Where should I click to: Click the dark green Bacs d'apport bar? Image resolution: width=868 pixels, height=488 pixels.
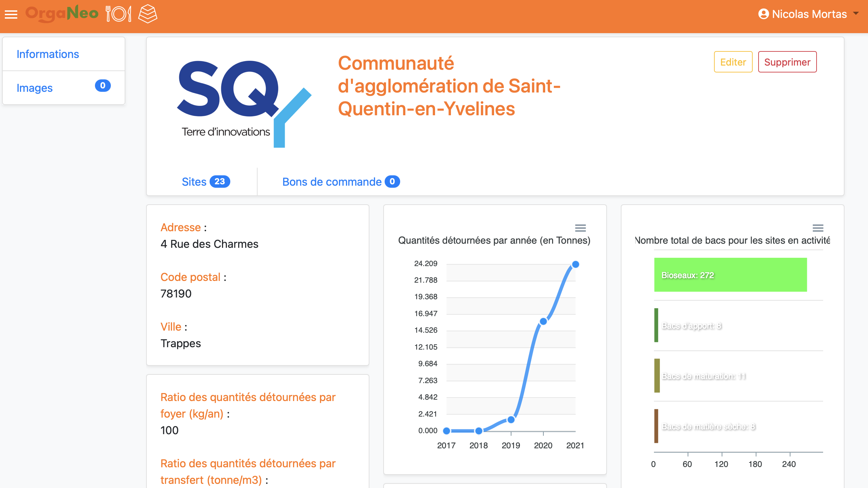656,325
